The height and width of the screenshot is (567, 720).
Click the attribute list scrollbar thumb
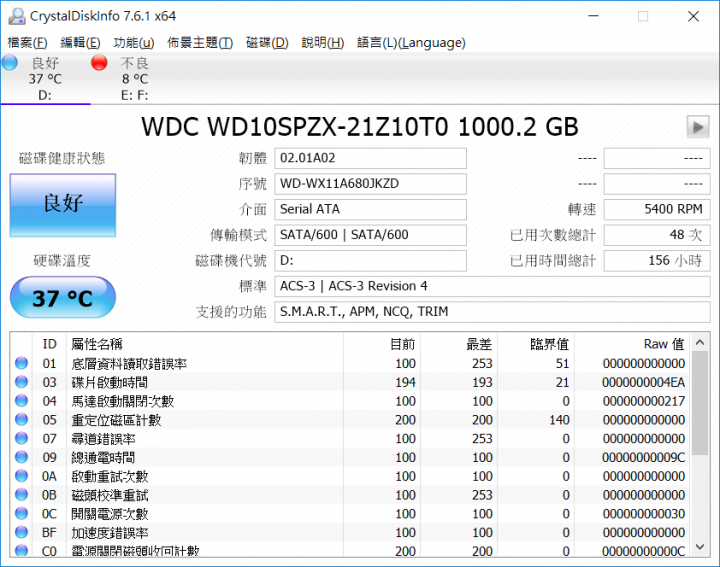click(x=700, y=403)
